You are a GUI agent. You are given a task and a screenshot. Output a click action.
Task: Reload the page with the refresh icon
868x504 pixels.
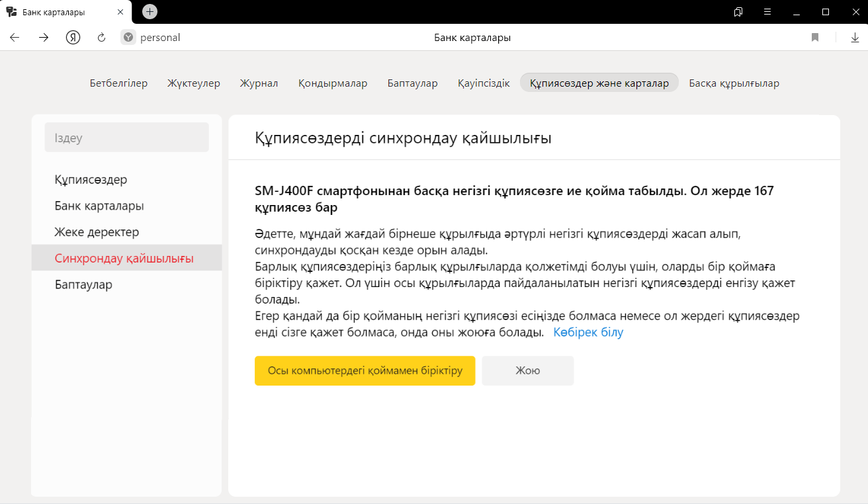[101, 38]
